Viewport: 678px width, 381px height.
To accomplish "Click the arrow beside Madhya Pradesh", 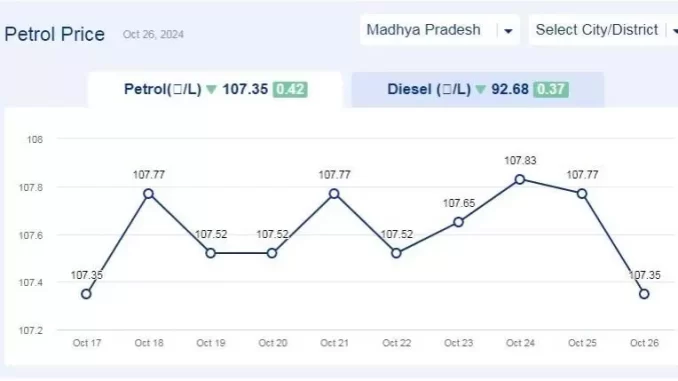I will click(x=508, y=31).
